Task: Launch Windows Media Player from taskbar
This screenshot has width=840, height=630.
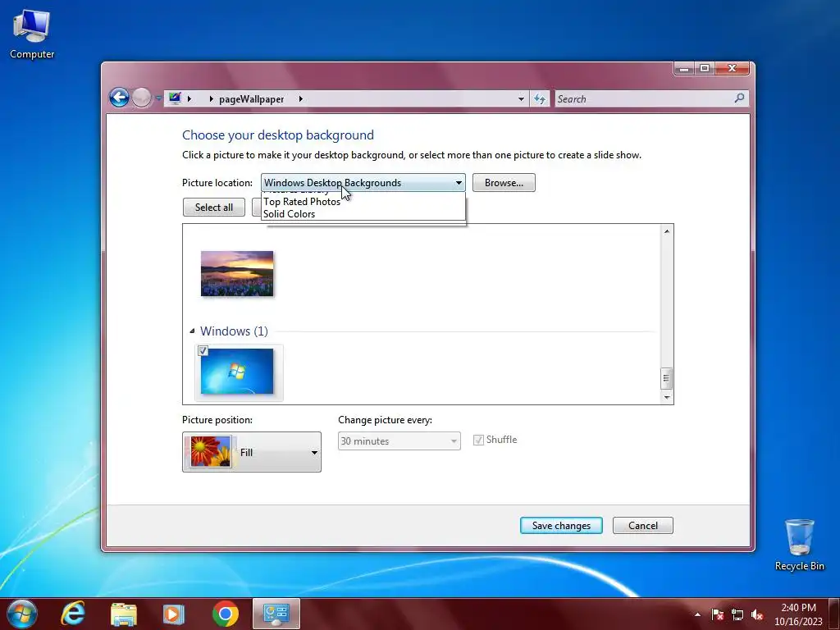Action: (x=174, y=614)
